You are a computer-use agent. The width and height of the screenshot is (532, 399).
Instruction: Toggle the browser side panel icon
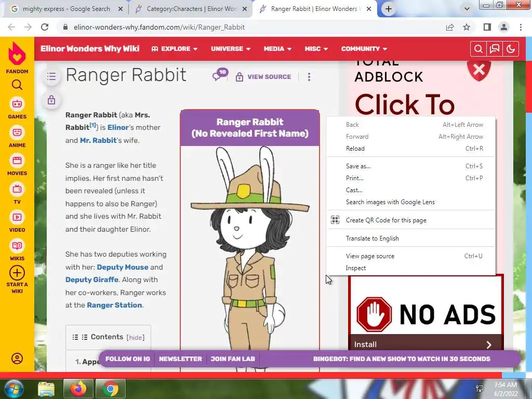pyautogui.click(x=487, y=27)
